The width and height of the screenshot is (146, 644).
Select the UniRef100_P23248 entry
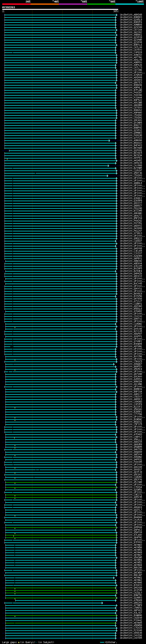(131, 631)
